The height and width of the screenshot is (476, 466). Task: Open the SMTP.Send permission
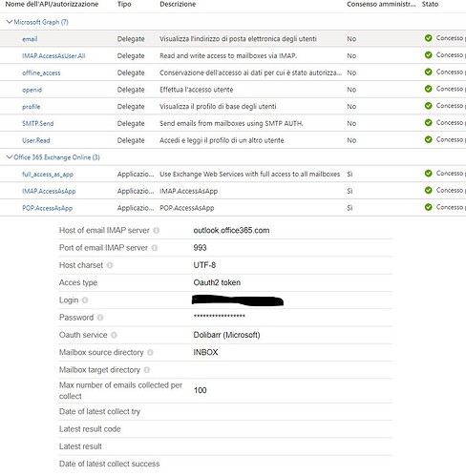[37, 124]
